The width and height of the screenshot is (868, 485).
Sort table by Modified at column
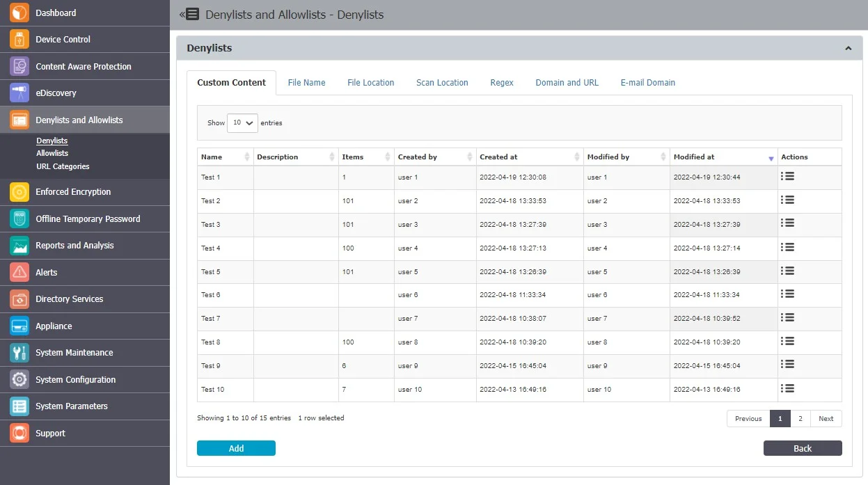coord(723,157)
